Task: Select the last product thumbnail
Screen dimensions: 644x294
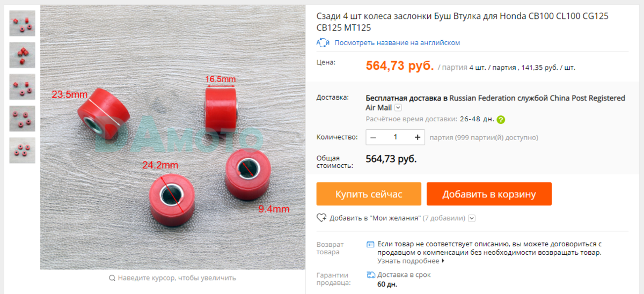Action: 22,150
